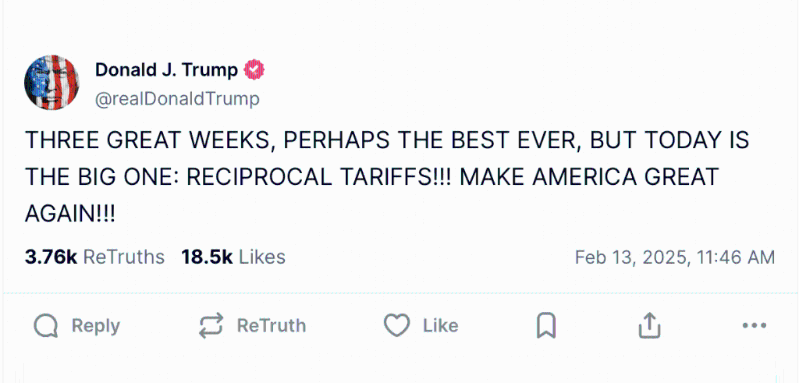Screen dimensions: 799x383
Task: Open the flag-themed profile avatar
Action: 51,82
